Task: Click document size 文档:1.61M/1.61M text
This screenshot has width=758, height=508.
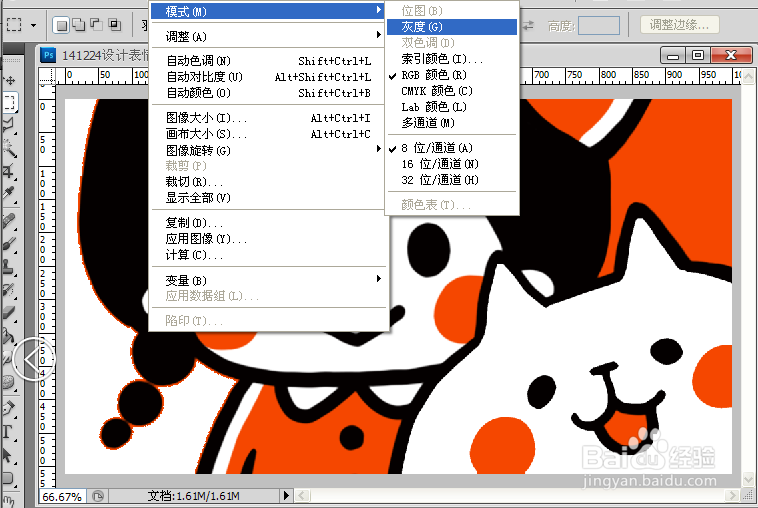Action: 193,496
